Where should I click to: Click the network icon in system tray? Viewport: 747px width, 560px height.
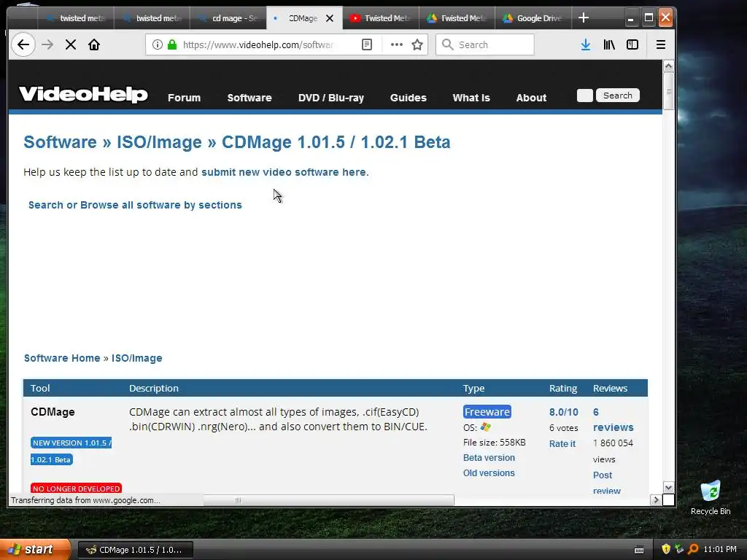click(679, 549)
